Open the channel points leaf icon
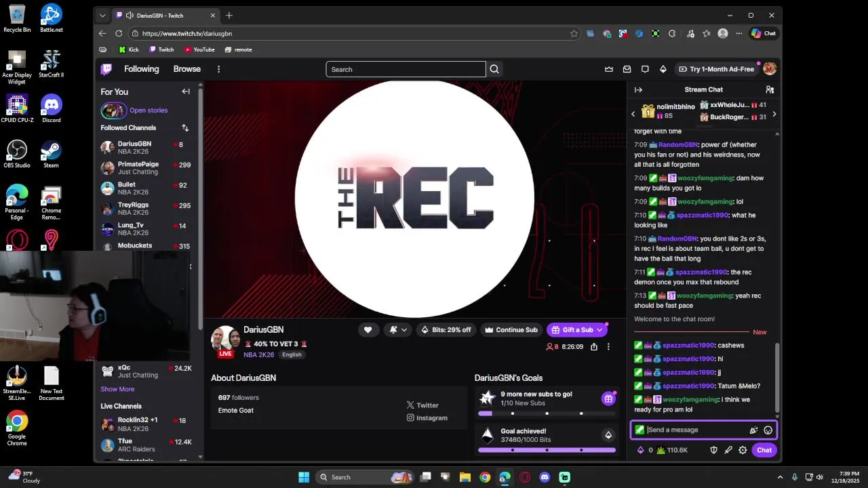The width and height of the screenshot is (868, 488). click(661, 450)
